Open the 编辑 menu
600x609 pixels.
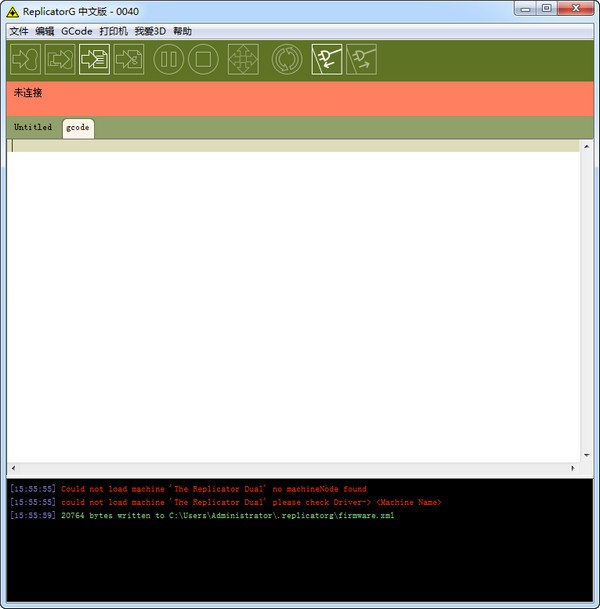tap(45, 31)
